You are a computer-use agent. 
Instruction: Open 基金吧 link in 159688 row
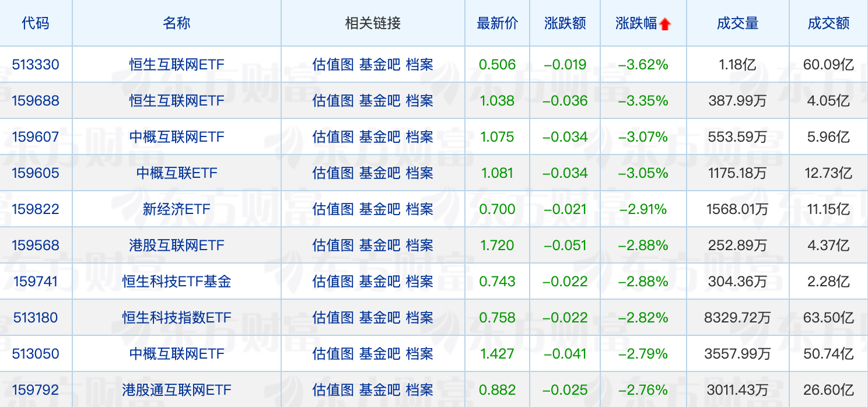[380, 101]
